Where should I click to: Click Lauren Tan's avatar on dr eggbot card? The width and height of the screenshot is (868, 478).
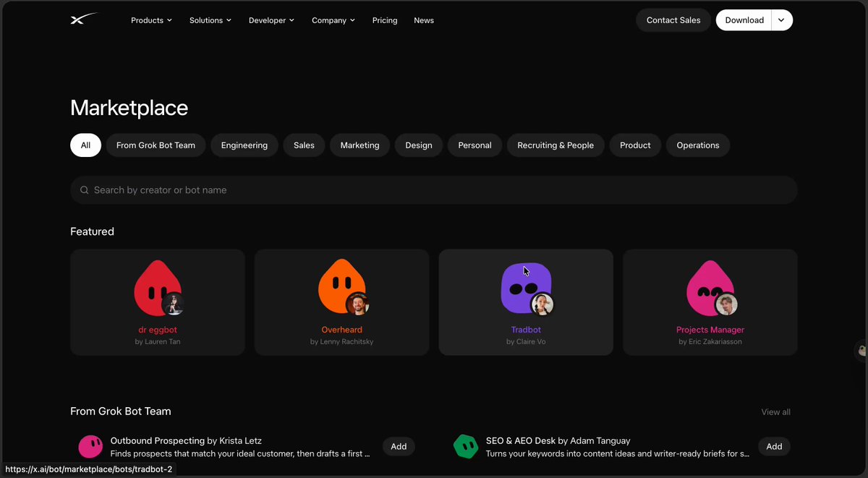pyautogui.click(x=174, y=304)
